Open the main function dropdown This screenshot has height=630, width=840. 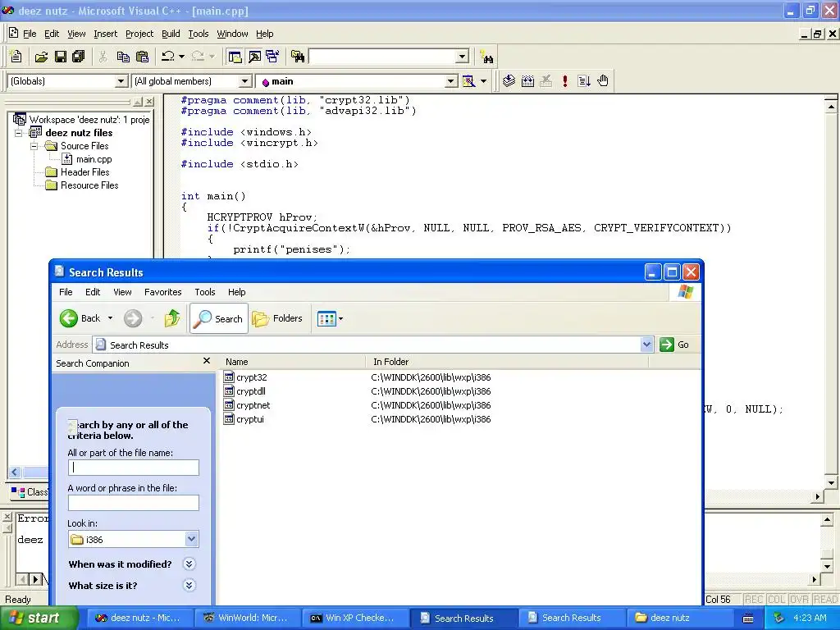pyautogui.click(x=451, y=81)
